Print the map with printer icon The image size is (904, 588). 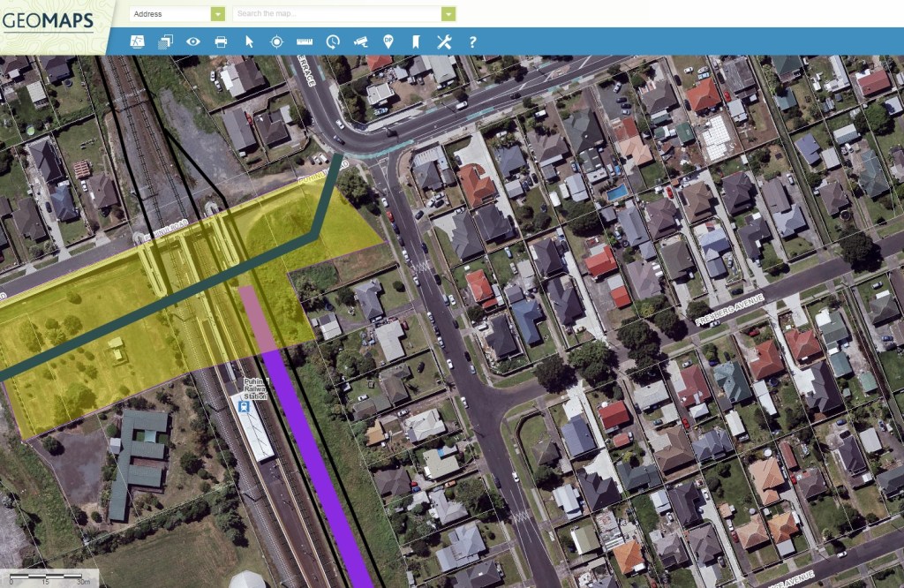point(221,41)
